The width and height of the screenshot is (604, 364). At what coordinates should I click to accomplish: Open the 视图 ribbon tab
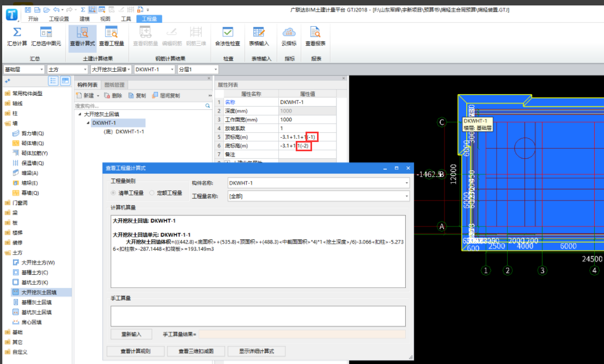click(x=105, y=19)
